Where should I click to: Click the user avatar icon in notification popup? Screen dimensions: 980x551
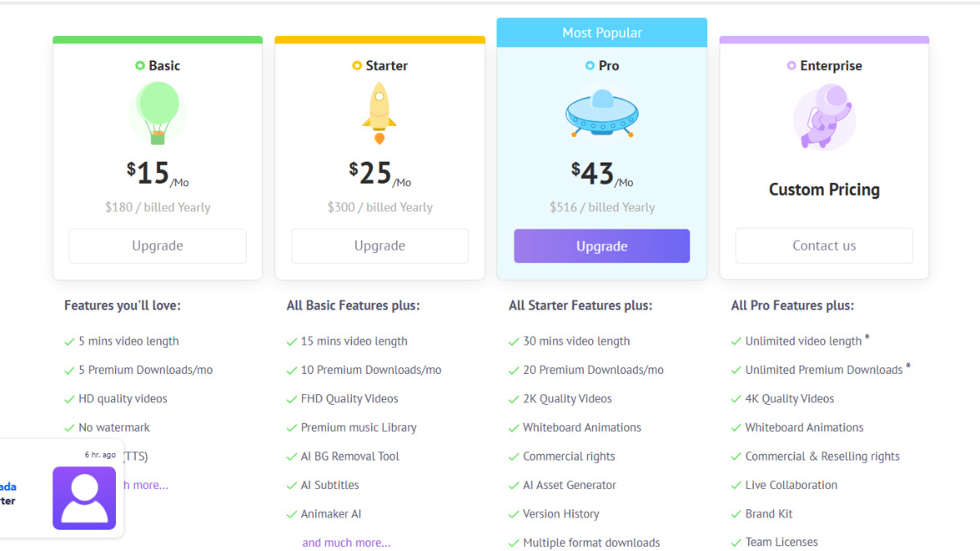point(84,498)
